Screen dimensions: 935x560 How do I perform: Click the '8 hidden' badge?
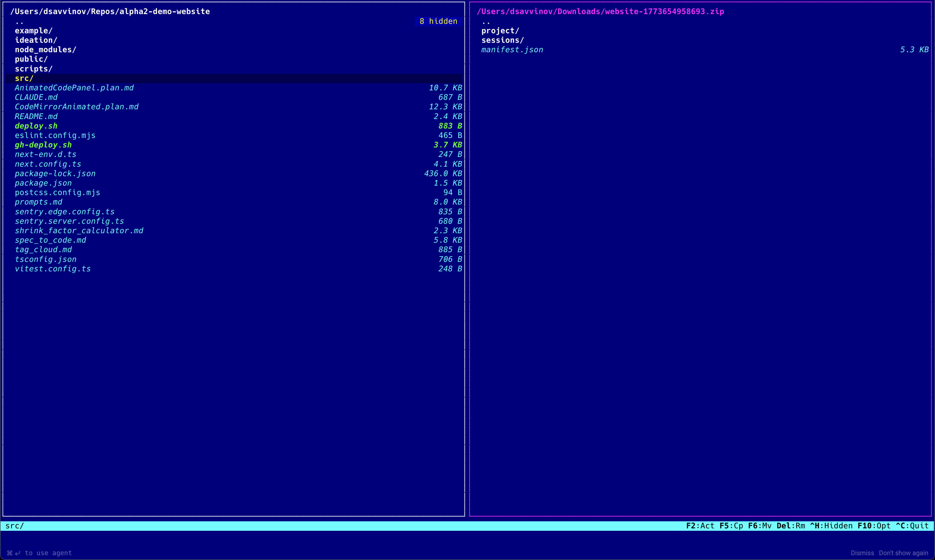point(438,21)
